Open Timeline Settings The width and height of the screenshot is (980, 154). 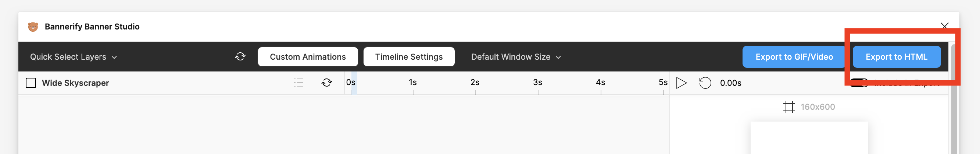coord(409,57)
